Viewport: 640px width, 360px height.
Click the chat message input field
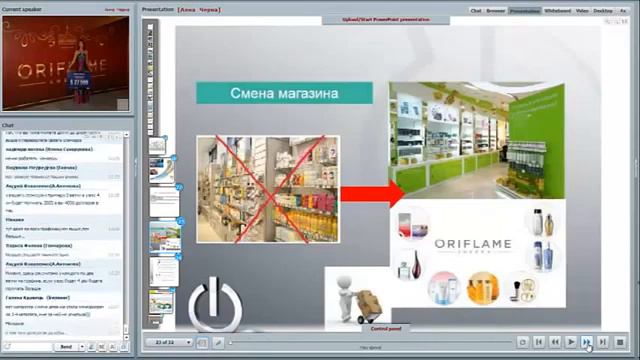(32, 347)
